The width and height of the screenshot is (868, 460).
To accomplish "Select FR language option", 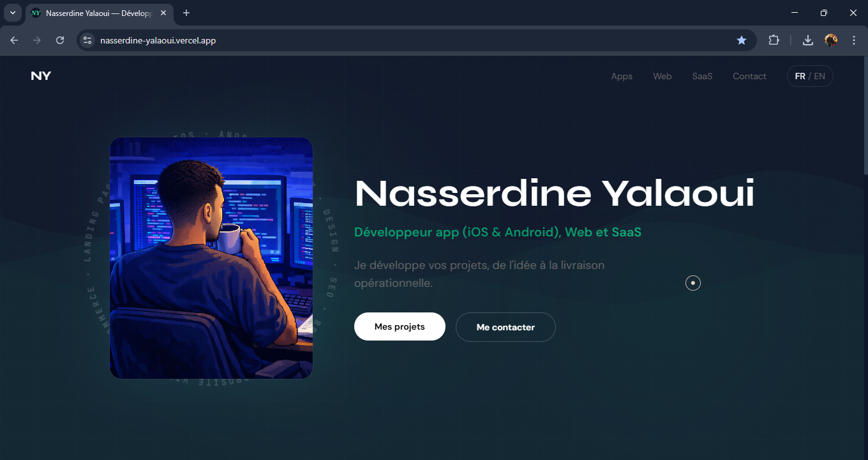I will point(800,76).
